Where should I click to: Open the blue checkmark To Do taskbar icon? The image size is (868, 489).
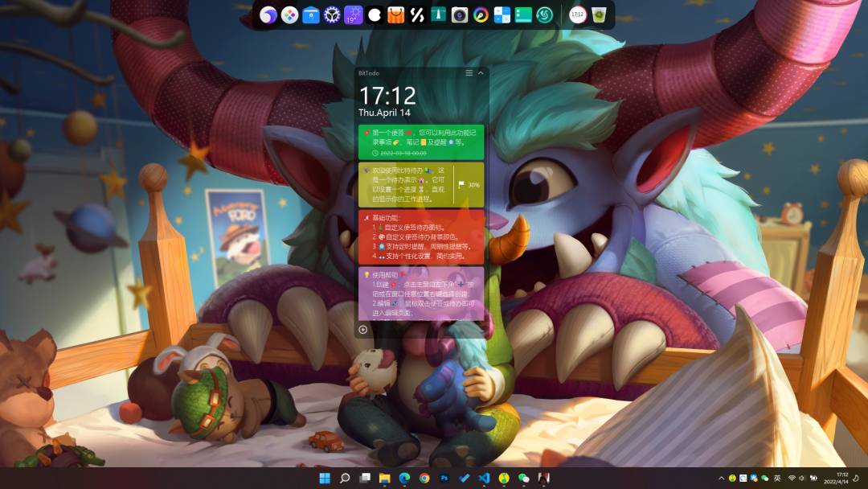click(x=465, y=478)
